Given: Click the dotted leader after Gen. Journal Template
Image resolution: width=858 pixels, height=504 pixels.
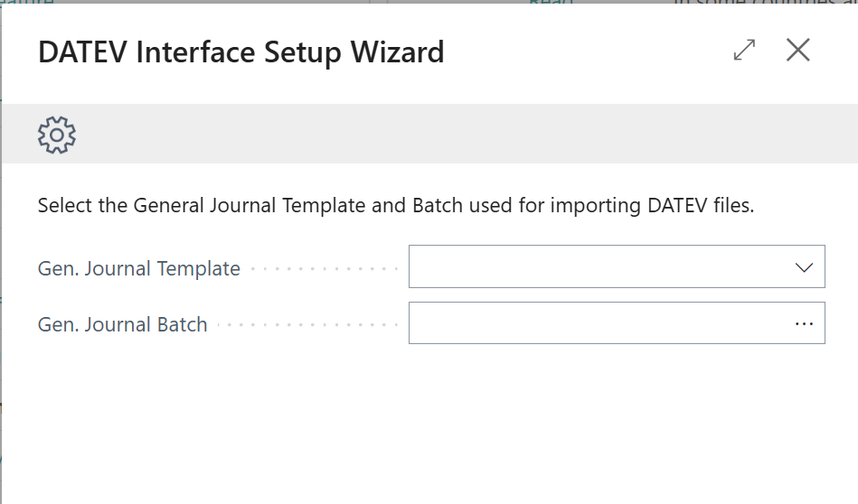Looking at the screenshot, I should 324,269.
